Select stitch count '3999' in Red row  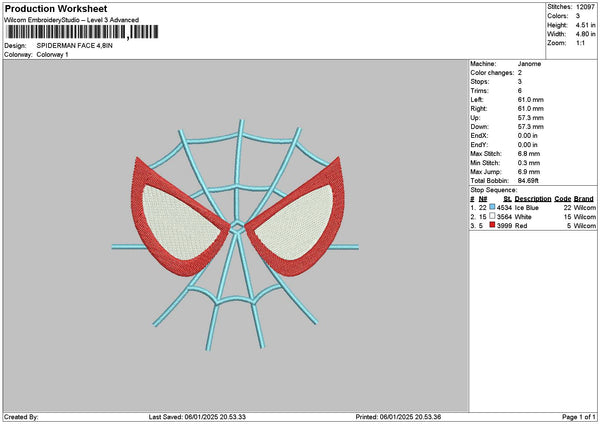click(x=504, y=226)
